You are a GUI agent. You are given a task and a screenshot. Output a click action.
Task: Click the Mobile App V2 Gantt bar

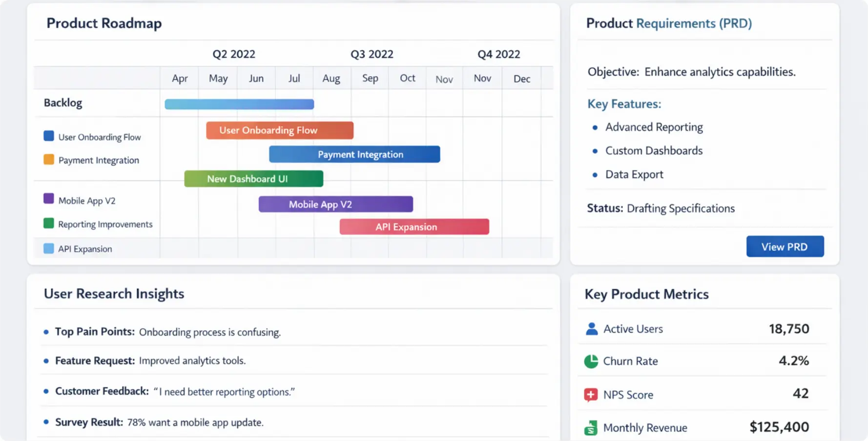pyautogui.click(x=335, y=204)
